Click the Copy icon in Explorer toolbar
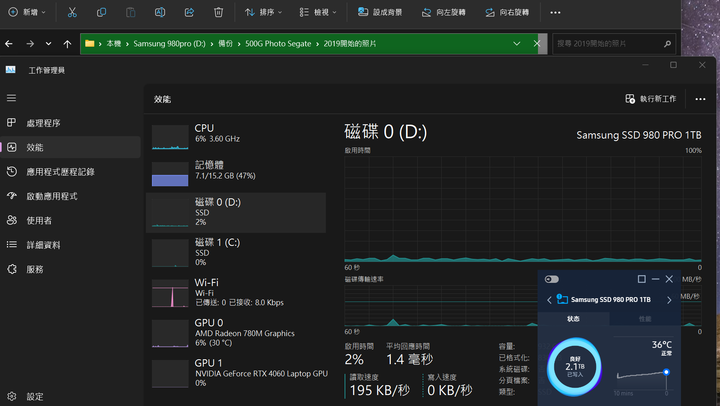 tap(101, 12)
